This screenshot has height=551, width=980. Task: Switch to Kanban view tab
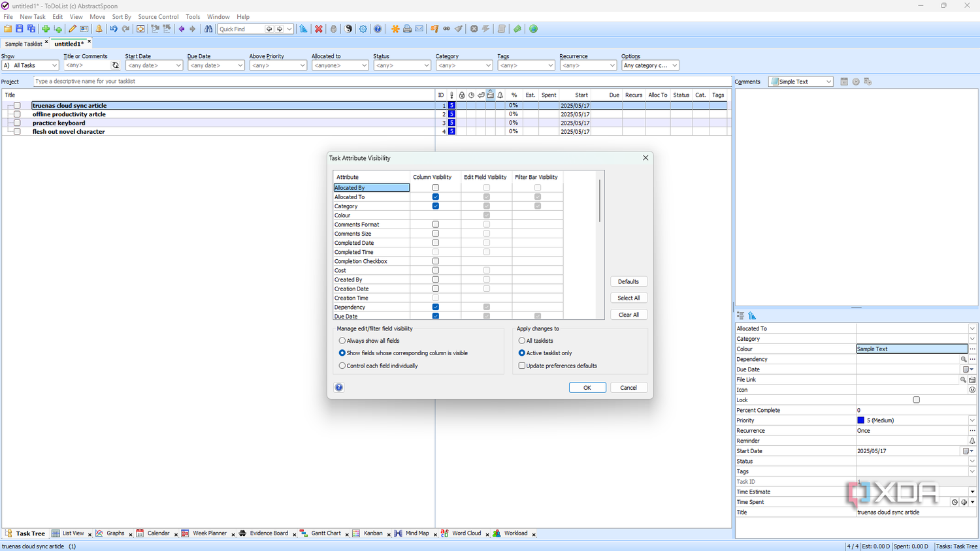tap(373, 533)
